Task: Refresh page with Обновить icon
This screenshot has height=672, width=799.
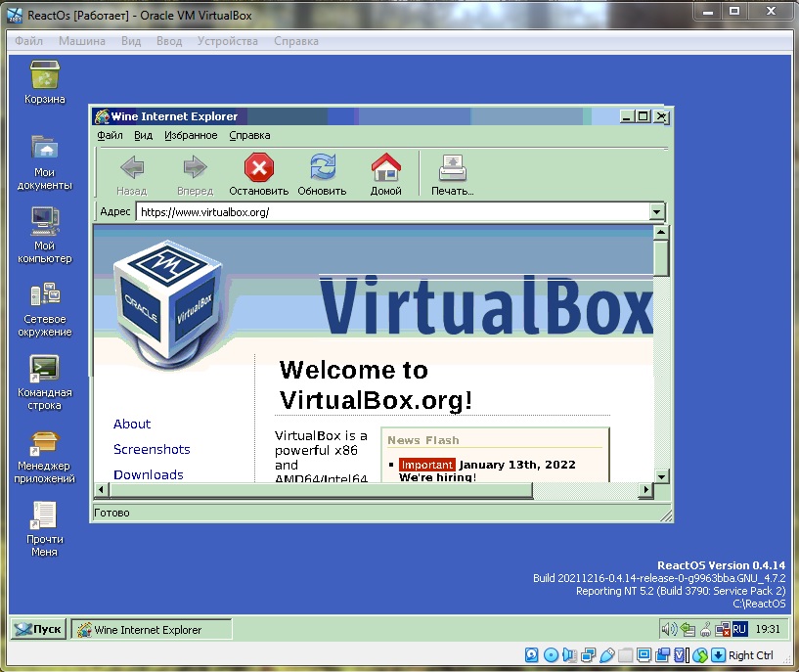Action: click(x=322, y=168)
